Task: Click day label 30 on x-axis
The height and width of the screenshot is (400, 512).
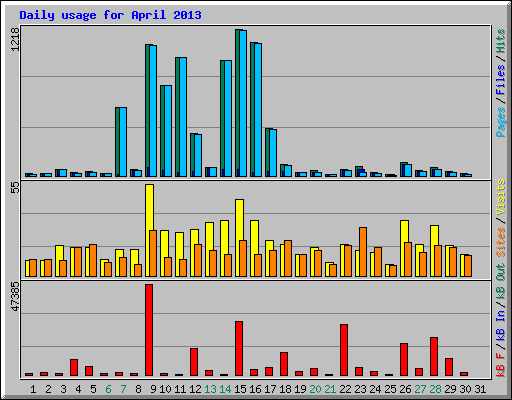Action: click(x=465, y=389)
